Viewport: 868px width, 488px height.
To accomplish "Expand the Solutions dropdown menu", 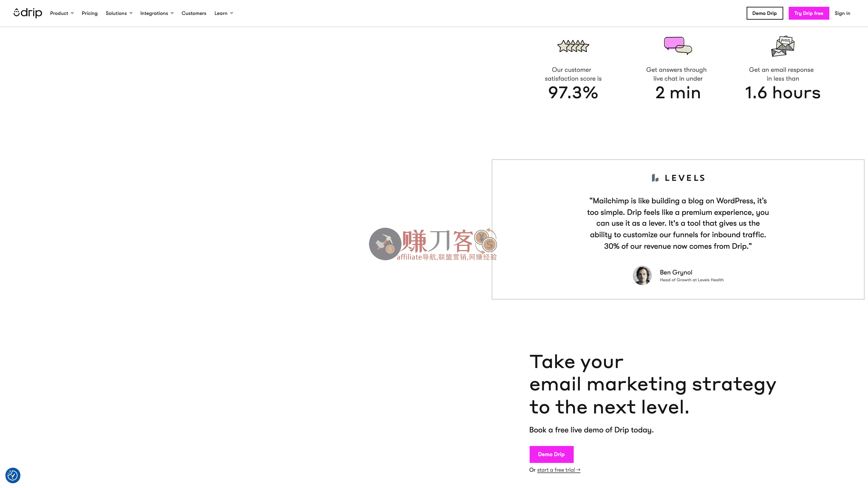I will click(x=119, y=13).
